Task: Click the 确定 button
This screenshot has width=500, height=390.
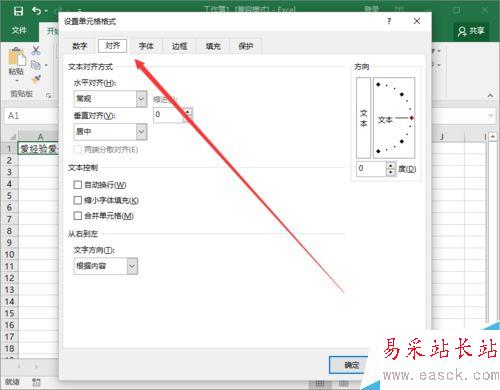Action: point(349,365)
